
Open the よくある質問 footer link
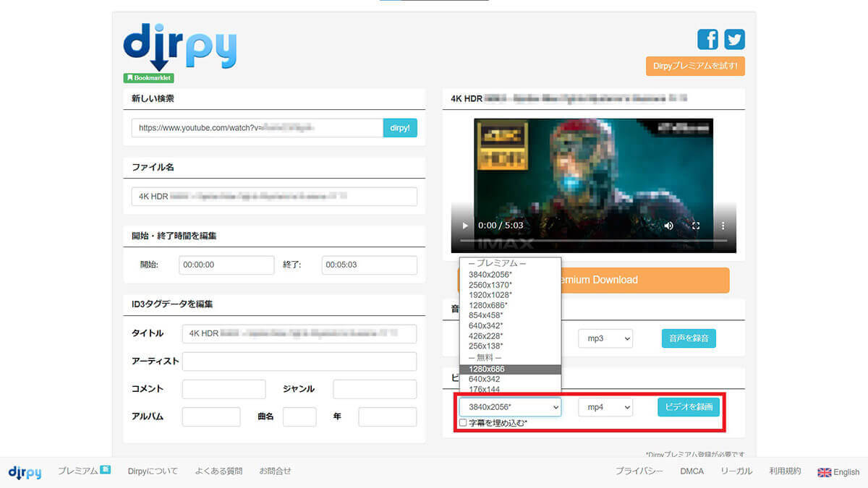pyautogui.click(x=218, y=471)
